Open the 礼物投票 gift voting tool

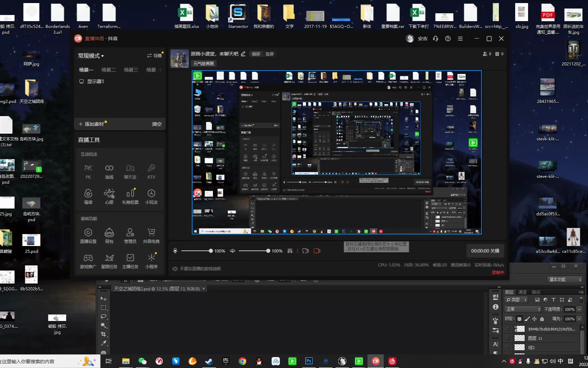tap(130, 197)
